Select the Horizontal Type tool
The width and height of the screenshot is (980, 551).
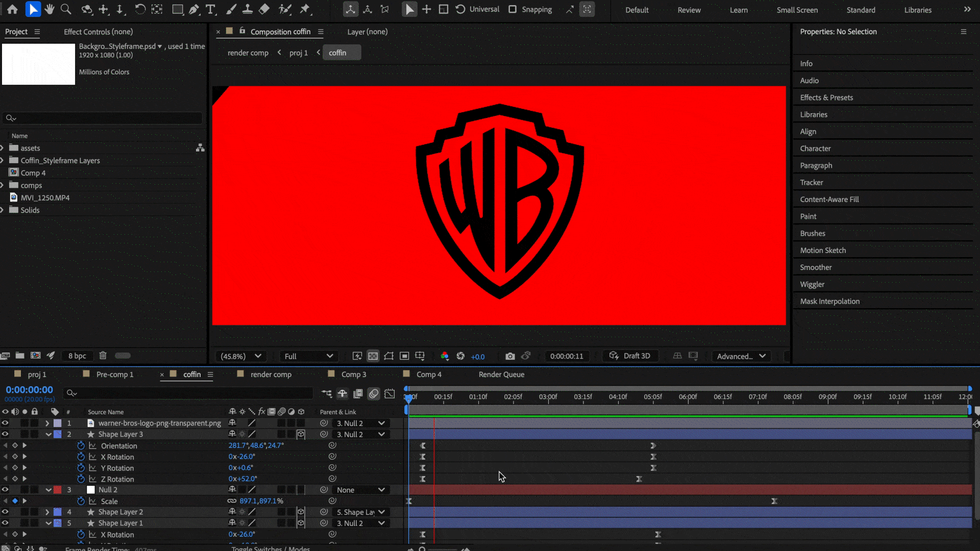(x=210, y=9)
